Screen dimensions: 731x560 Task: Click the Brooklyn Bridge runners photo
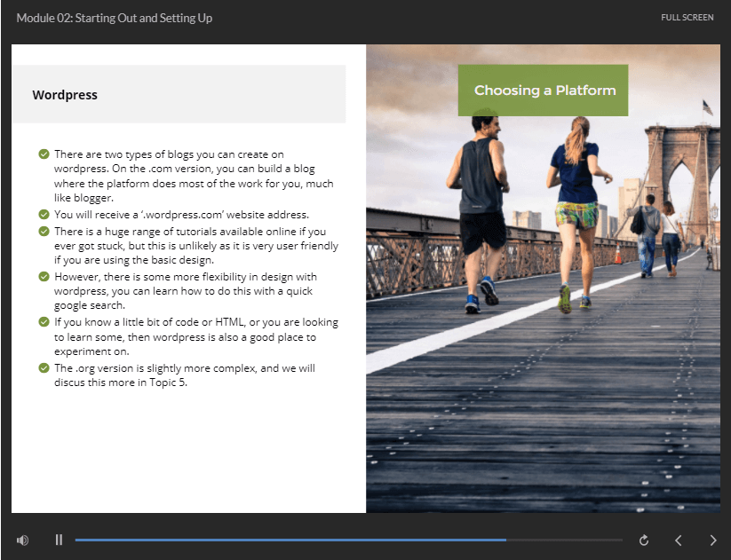543,279
